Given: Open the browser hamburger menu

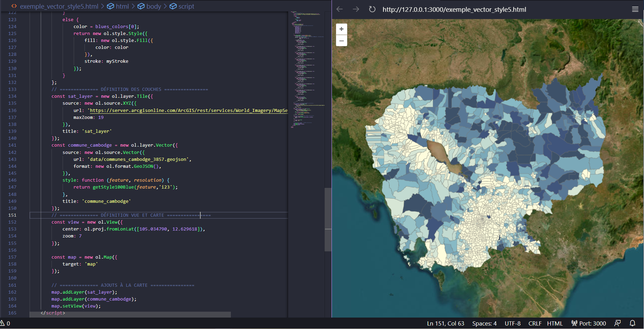Looking at the screenshot, I should coord(635,9).
